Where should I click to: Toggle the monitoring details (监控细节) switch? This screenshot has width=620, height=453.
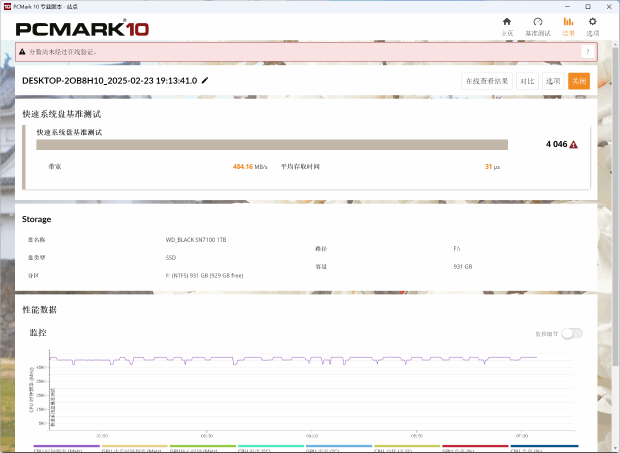(x=572, y=334)
